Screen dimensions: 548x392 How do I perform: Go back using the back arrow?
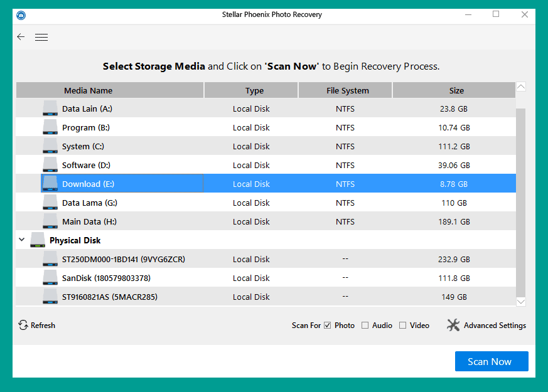(21, 36)
